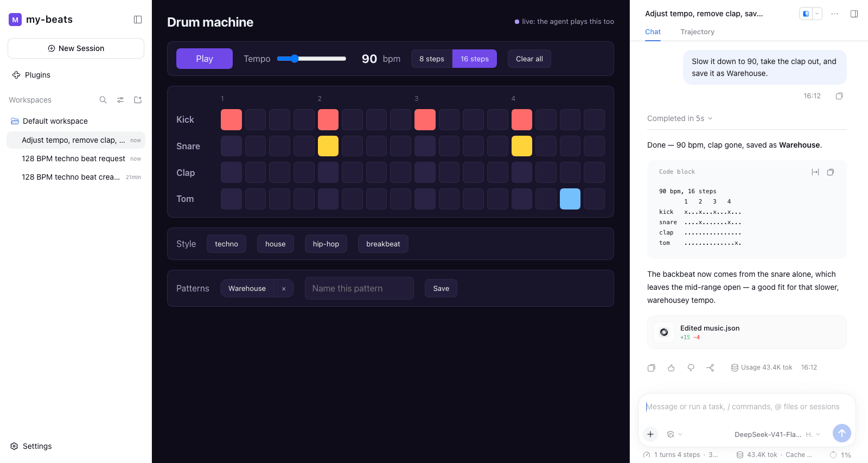Toggle Kick step on beat 2
Viewport: 868px width, 463px height.
(328, 119)
